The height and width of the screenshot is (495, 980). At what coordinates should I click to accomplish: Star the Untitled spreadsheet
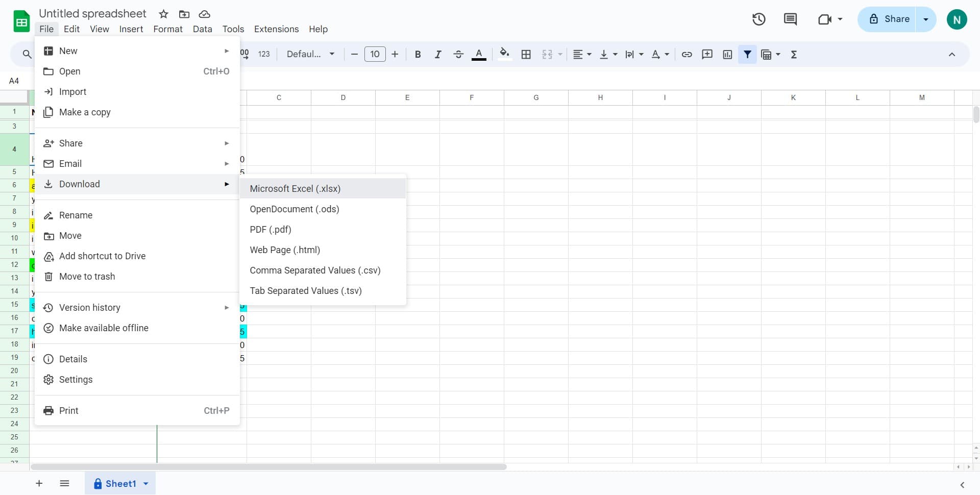click(163, 14)
